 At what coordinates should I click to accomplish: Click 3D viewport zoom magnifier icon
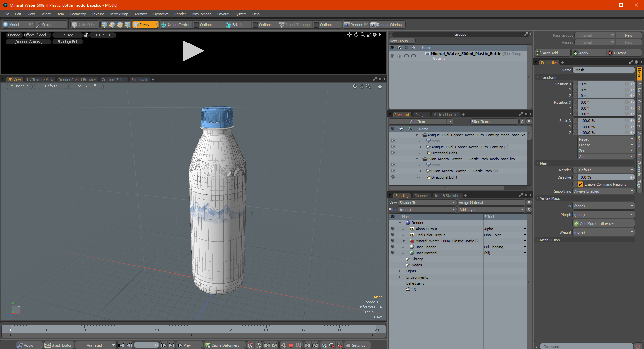[x=368, y=86]
